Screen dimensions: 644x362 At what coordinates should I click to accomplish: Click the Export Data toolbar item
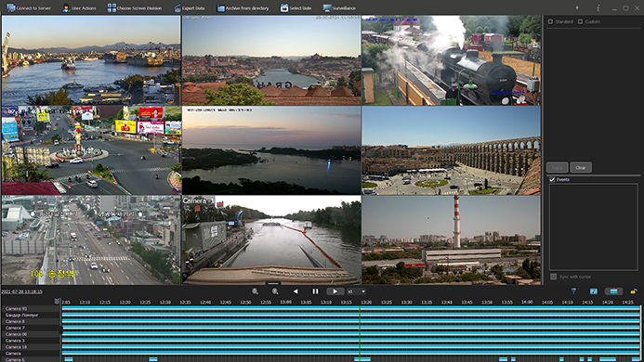[189, 7]
